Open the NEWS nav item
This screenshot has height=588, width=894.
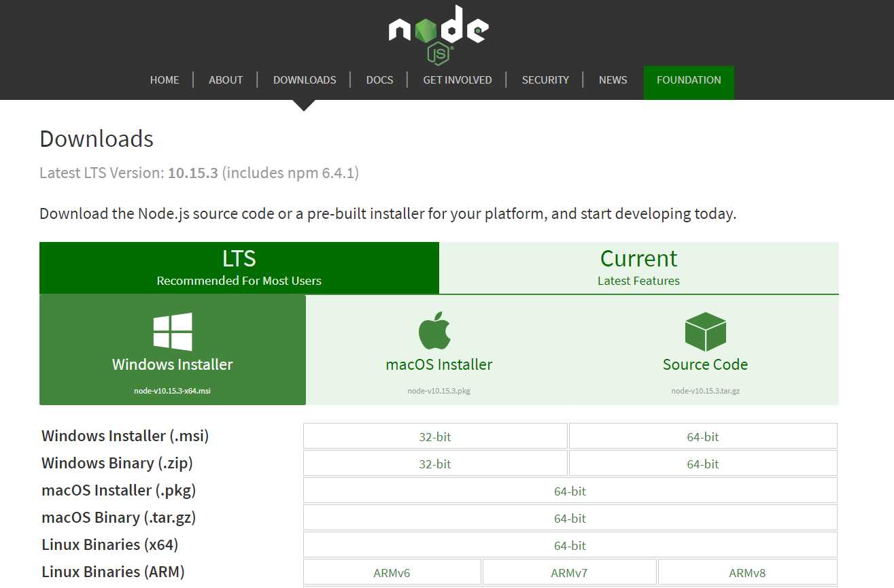click(613, 80)
